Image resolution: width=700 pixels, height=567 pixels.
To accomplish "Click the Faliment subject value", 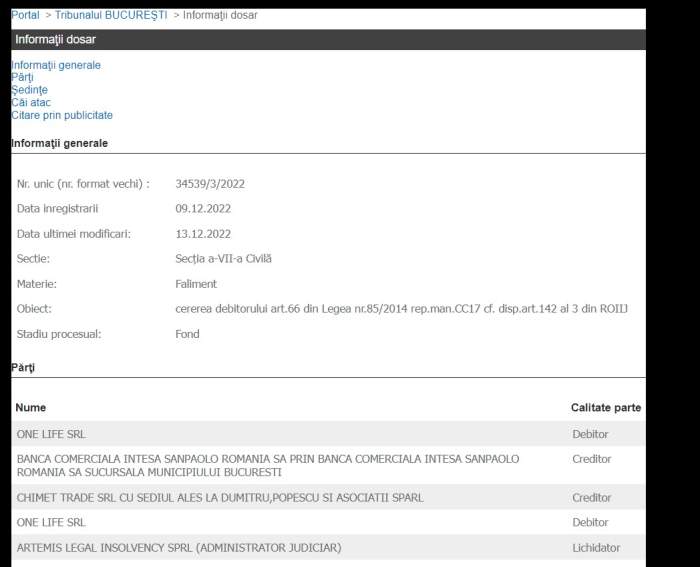I will pyautogui.click(x=196, y=284).
